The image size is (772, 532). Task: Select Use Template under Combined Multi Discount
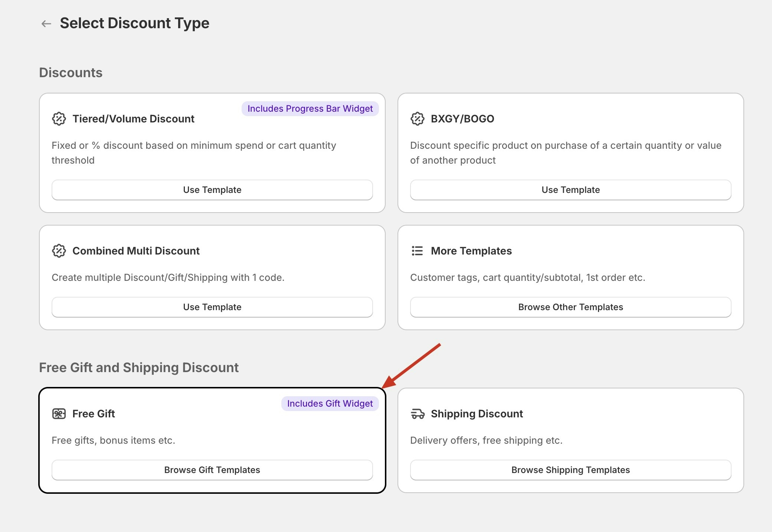pyautogui.click(x=212, y=307)
